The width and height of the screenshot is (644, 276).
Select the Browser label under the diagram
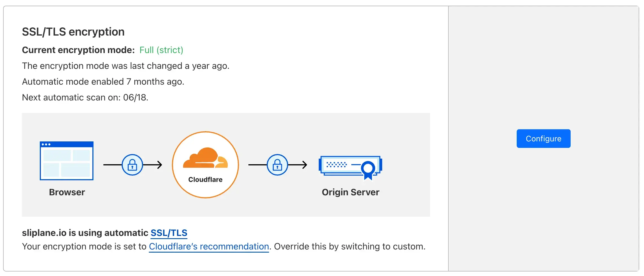67,192
